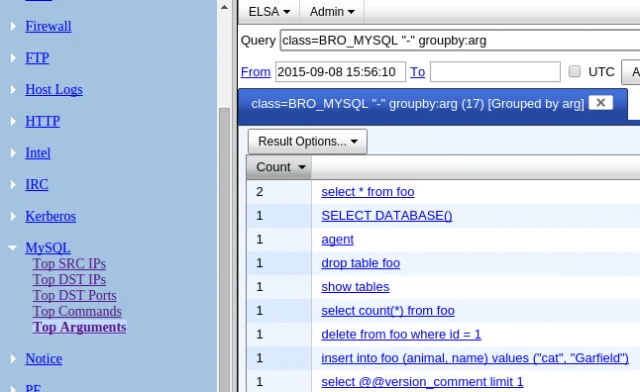Click the From date link
Screen dimensions: 640x392
pos(256,72)
